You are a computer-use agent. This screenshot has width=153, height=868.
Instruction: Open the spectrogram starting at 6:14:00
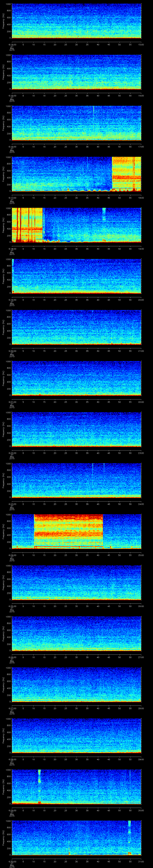click(76, 21)
